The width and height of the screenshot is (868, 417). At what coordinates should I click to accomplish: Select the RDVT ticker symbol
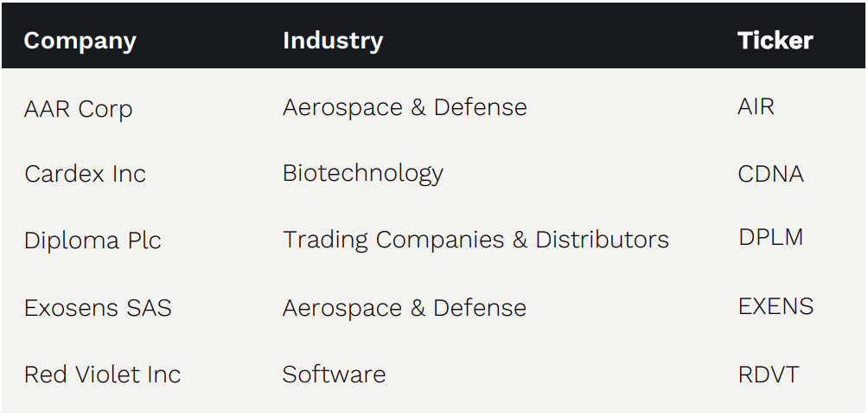768,375
